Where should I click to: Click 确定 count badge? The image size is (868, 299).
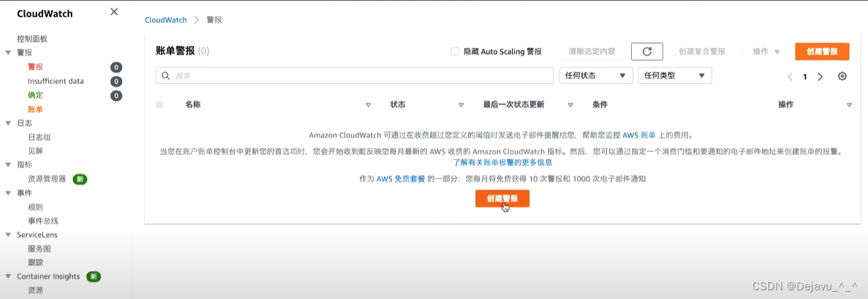(x=116, y=96)
